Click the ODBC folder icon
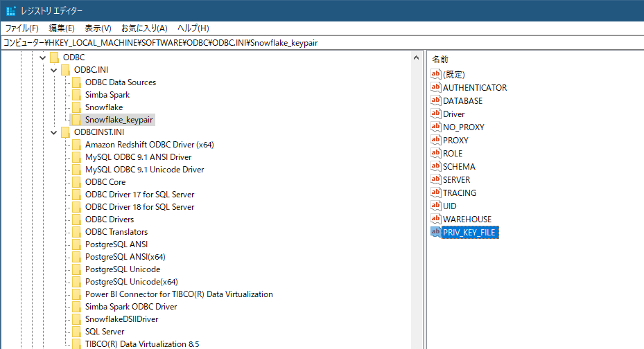Image resolution: width=644 pixels, height=349 pixels. [x=54, y=57]
